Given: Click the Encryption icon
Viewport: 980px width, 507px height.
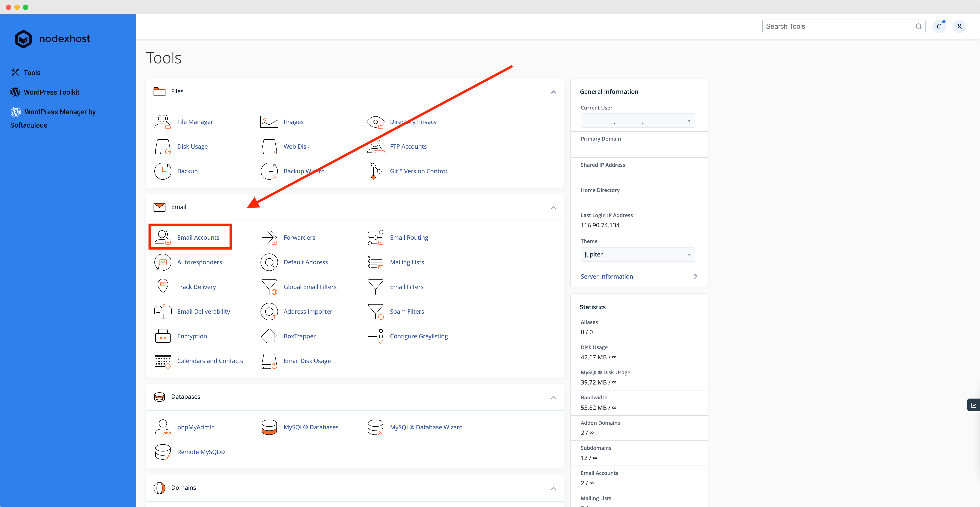Looking at the screenshot, I should pyautogui.click(x=162, y=336).
